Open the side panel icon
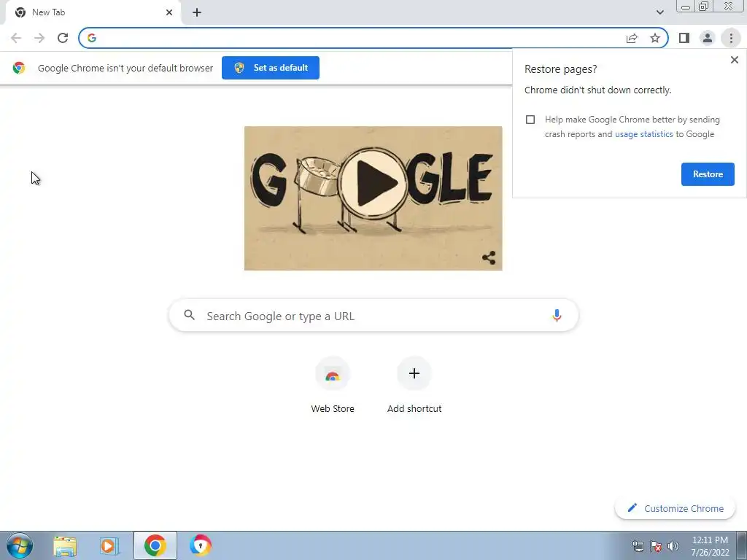Screen dimensions: 747x560 click(x=684, y=38)
